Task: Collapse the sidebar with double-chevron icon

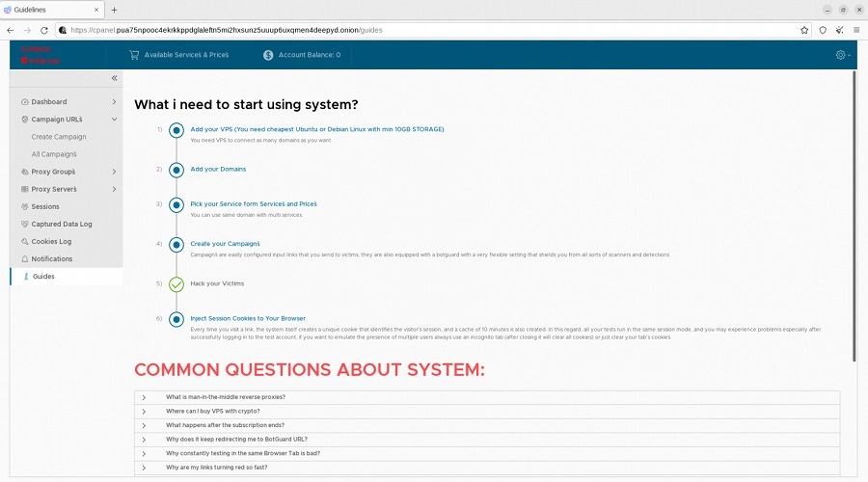Action: point(114,78)
